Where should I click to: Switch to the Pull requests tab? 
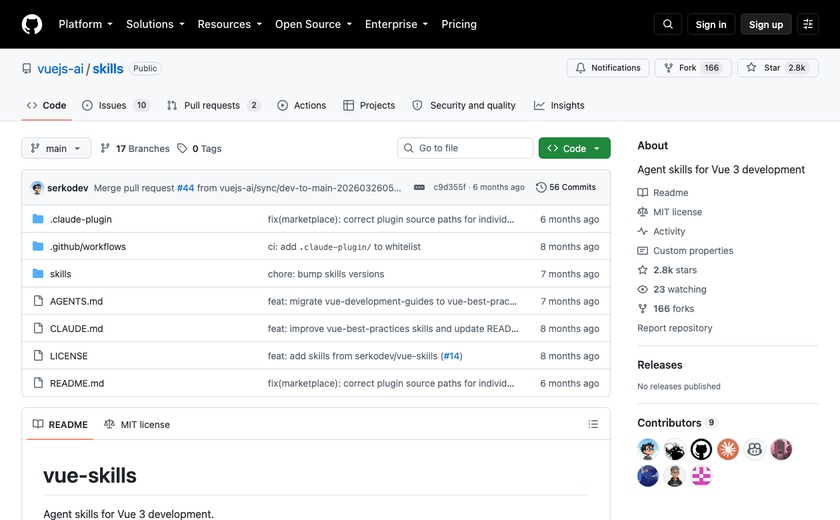click(213, 105)
